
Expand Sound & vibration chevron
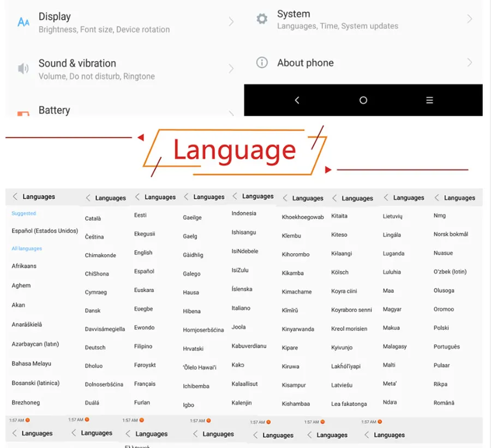231,68
